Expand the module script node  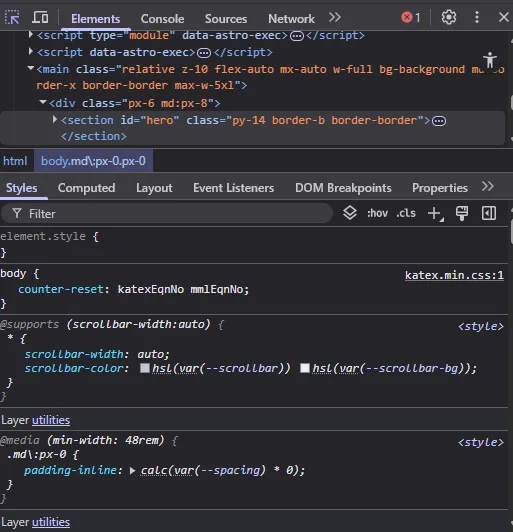pyautogui.click(x=31, y=35)
